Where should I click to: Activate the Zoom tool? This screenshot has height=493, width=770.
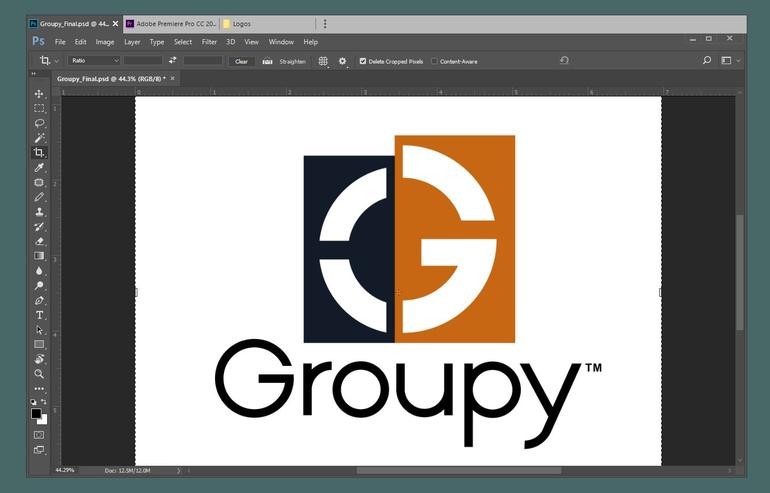(40, 374)
